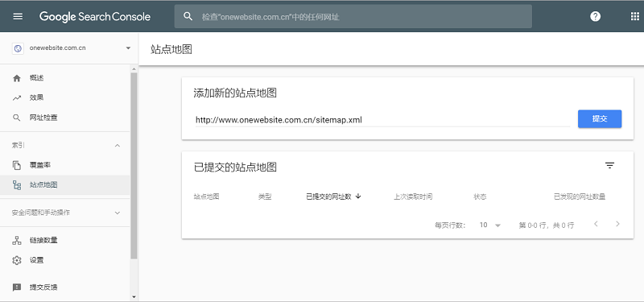Viewport: 644px width, 302px height.
Task: Click the sidebar scrollbar down arrow
Action: coord(134,296)
